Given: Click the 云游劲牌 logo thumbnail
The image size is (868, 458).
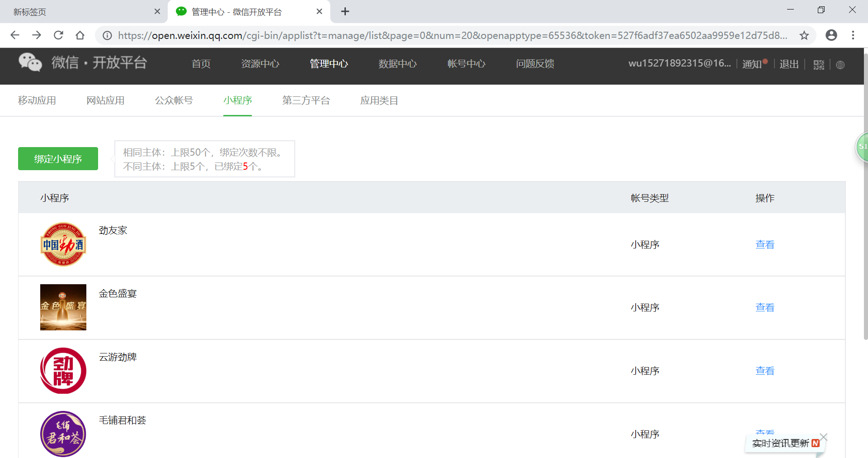Looking at the screenshot, I should pyautogui.click(x=63, y=371).
